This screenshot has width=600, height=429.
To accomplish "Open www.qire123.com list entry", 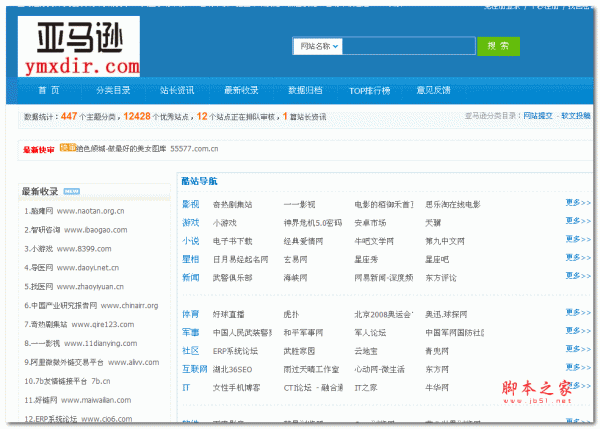I will [79, 324].
